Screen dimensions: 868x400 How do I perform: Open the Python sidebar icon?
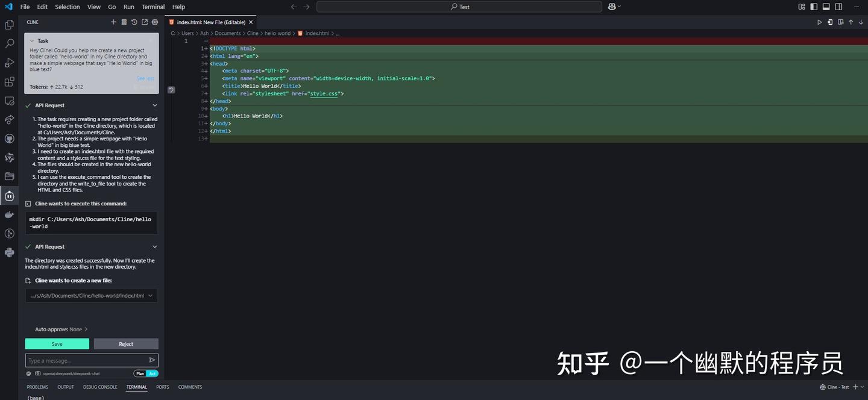[x=9, y=252]
